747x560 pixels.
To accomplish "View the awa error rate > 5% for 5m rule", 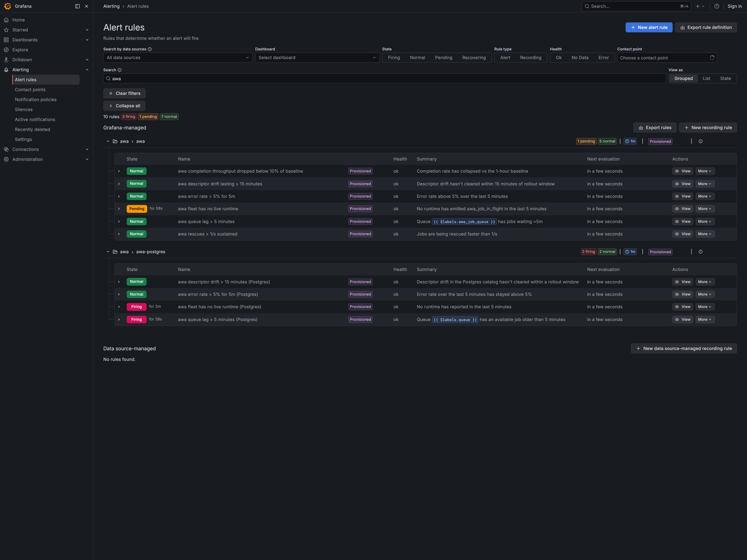I will pyautogui.click(x=683, y=196).
